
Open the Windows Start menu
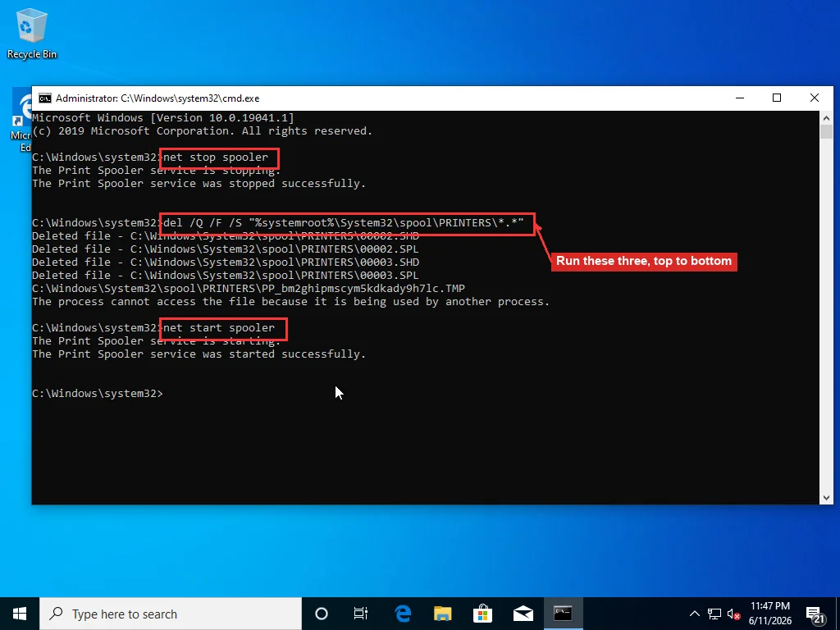point(20,614)
